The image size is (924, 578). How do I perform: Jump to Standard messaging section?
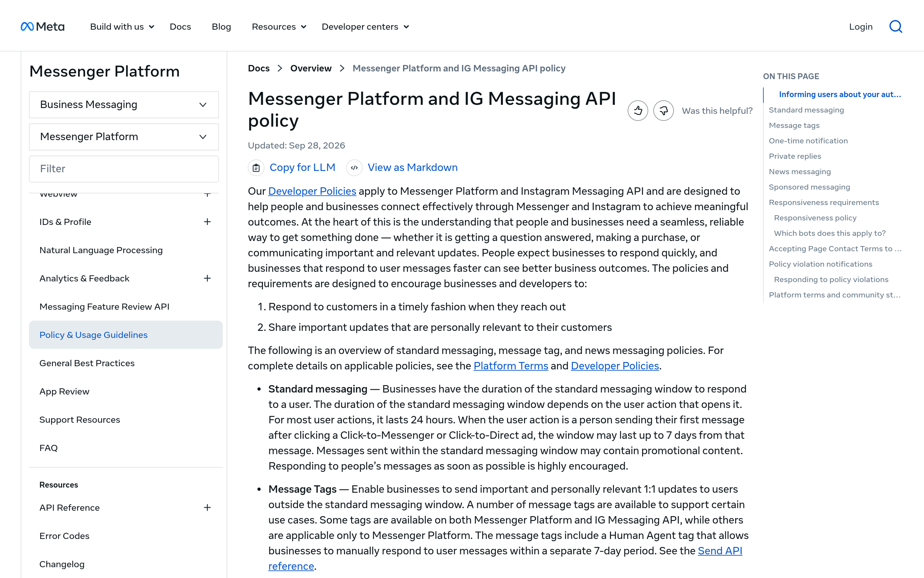click(x=806, y=110)
